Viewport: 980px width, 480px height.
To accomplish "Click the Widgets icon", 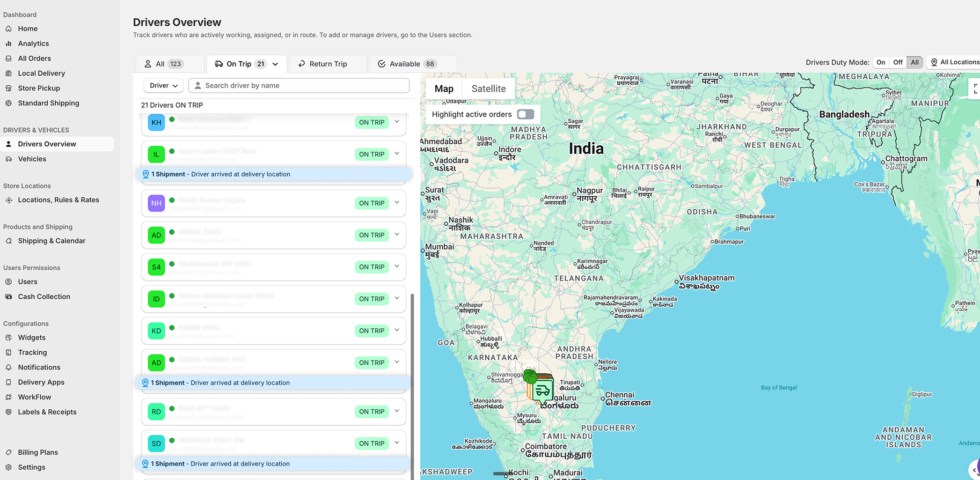I will click(x=9, y=337).
